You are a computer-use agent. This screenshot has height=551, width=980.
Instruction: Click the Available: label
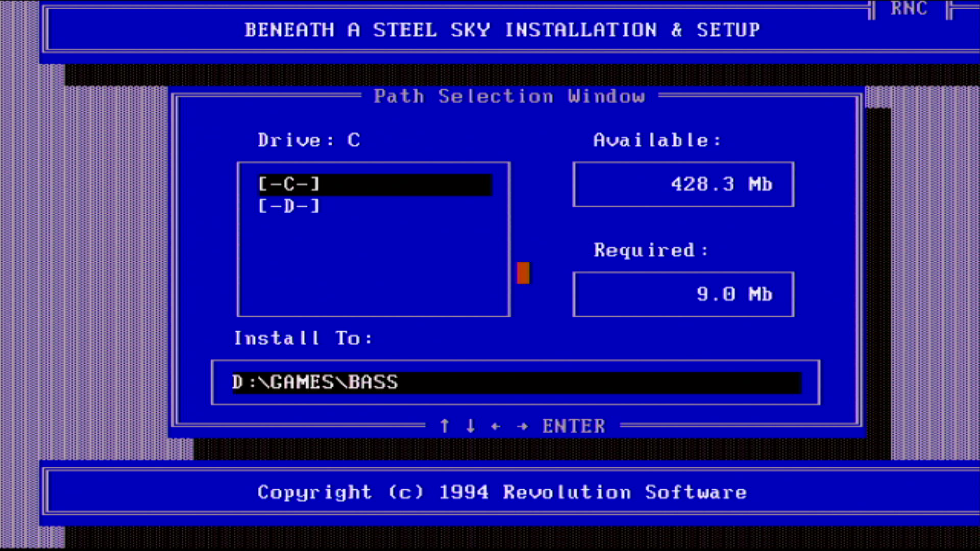tap(657, 140)
